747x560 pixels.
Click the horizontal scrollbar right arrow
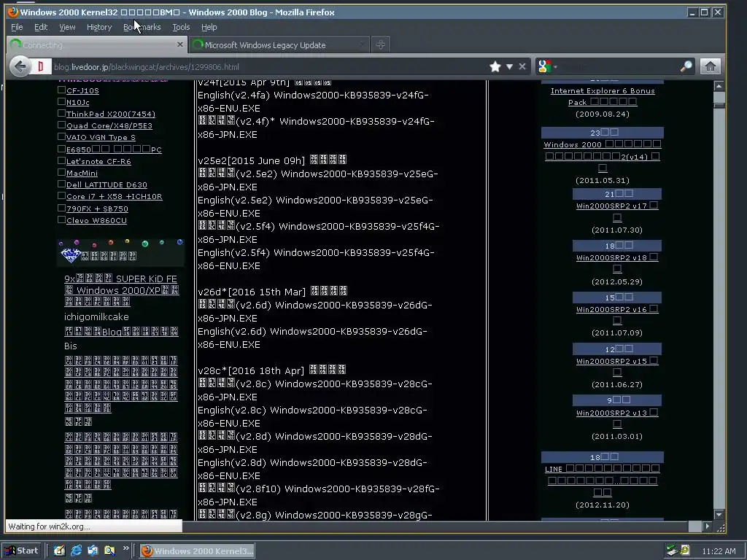pos(707,526)
